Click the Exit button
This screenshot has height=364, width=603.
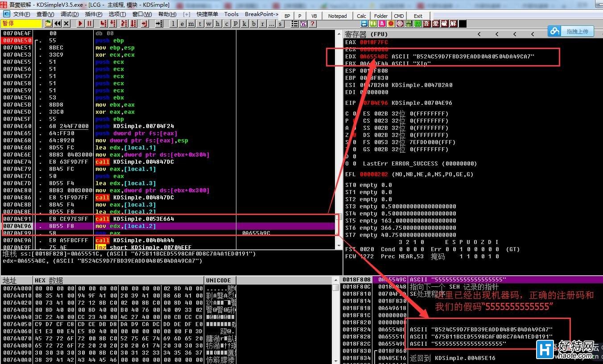pyautogui.click(x=418, y=16)
